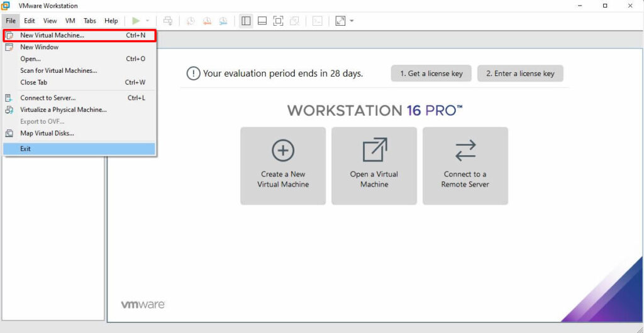Click the New Window menu icon
Image resolution: width=644 pixels, height=333 pixels.
click(9, 47)
